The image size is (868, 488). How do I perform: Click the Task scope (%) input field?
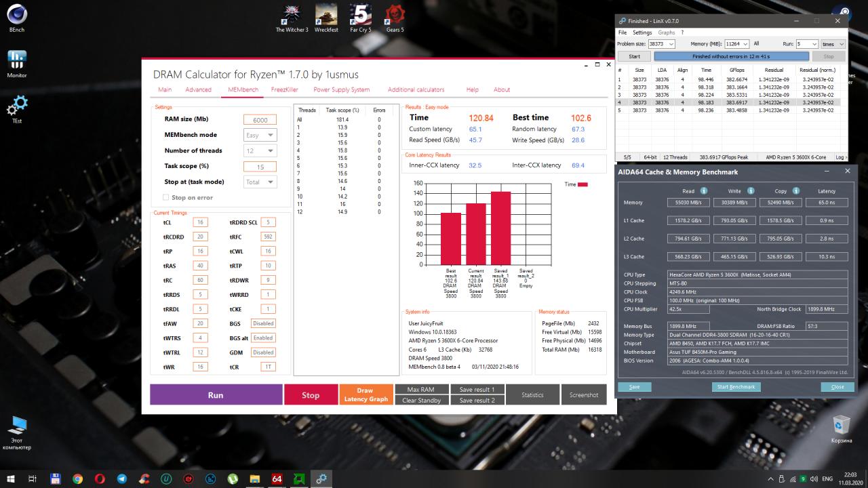point(260,167)
